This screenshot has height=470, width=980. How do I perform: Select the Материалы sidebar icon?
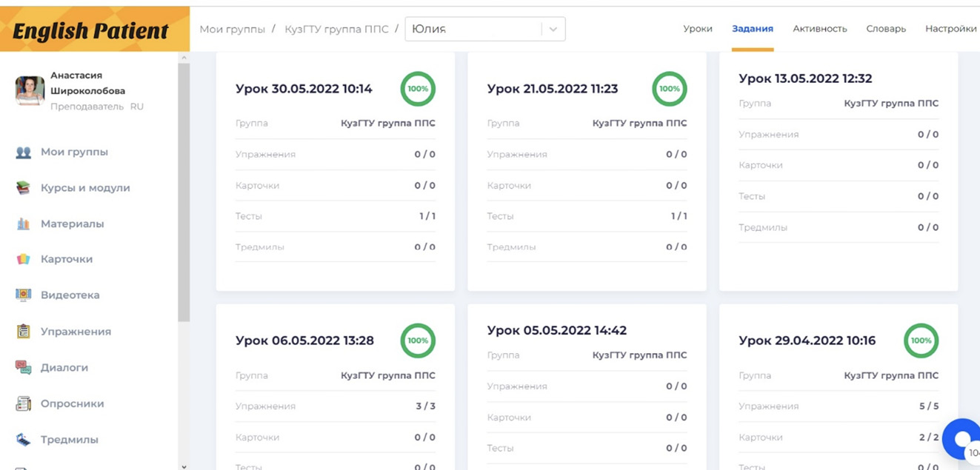24,224
